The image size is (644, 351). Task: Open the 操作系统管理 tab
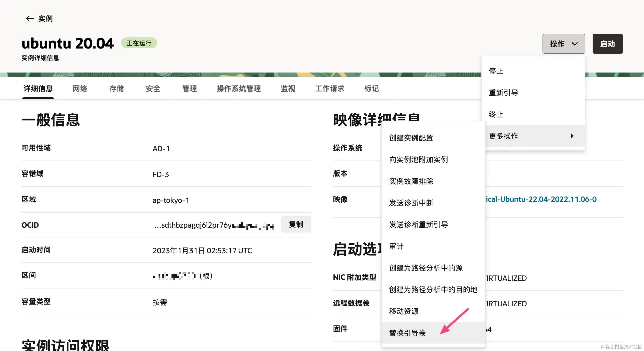[239, 89]
